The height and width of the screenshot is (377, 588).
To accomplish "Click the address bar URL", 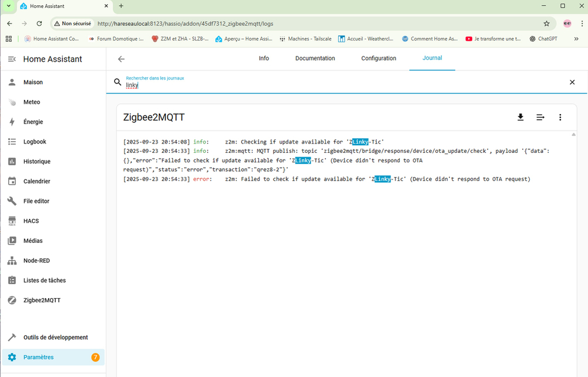I will pos(185,24).
